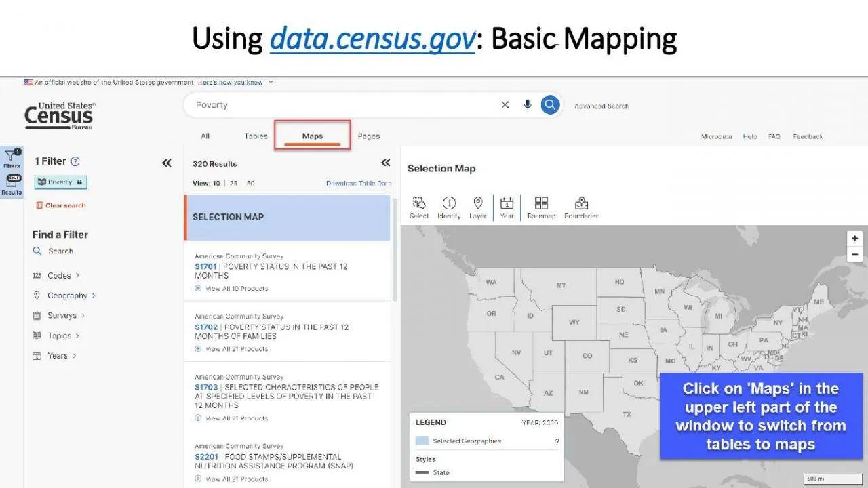Click the Results icon in sidebar
Image resolution: width=868 pixels, height=488 pixels.
pyautogui.click(x=12, y=184)
